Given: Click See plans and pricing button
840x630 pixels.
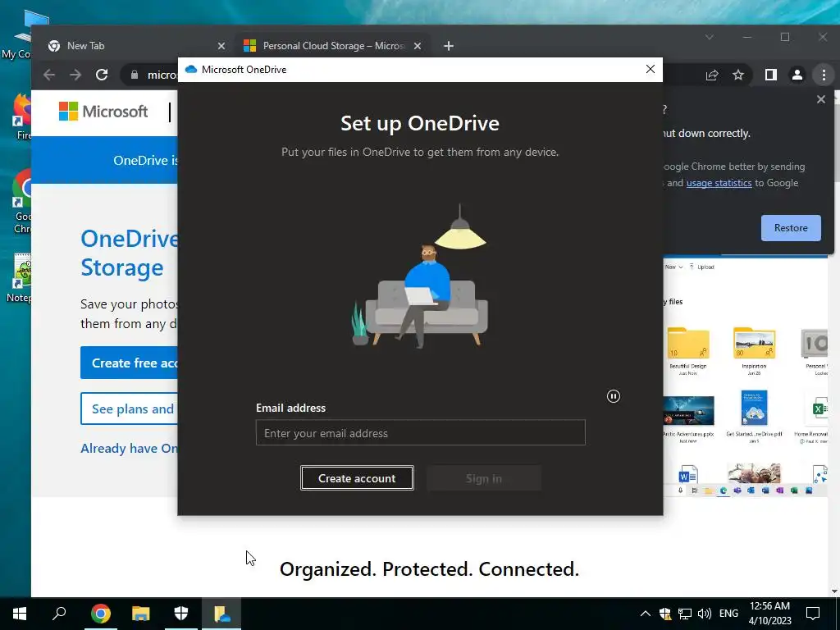Looking at the screenshot, I should [129, 409].
